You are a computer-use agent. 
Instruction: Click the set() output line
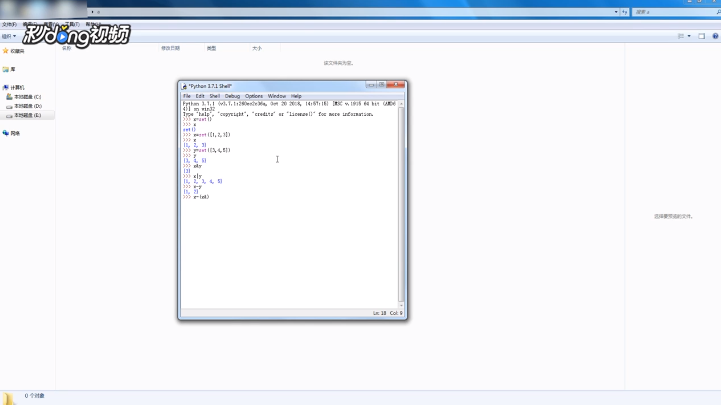pyautogui.click(x=189, y=130)
